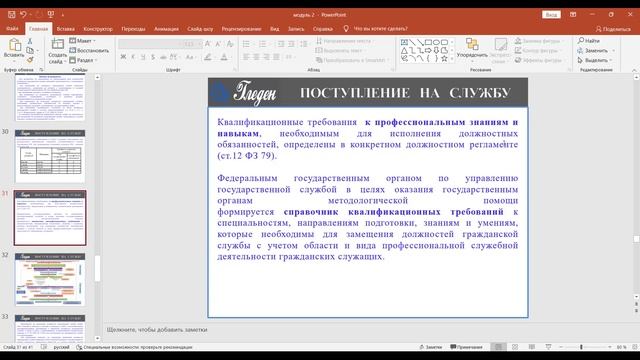Click the Заметки button in status bar
Image resolution: width=640 pixels, height=360 pixels.
pyautogui.click(x=431, y=347)
